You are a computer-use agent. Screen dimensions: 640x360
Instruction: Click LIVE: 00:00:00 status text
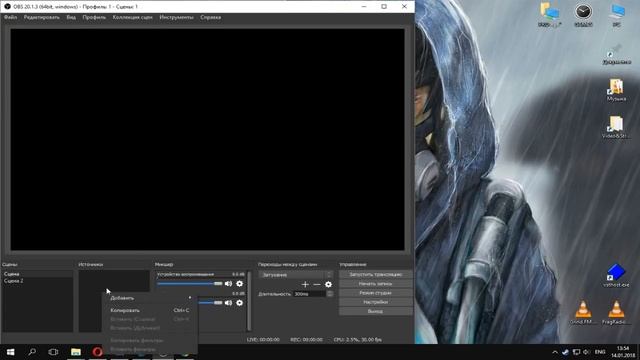[x=263, y=340]
